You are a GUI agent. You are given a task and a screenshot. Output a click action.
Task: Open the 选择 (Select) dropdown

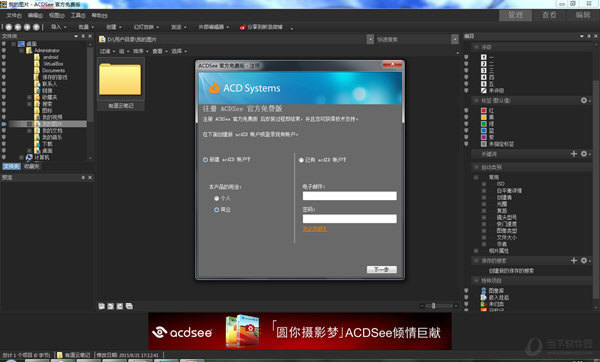[x=179, y=51]
